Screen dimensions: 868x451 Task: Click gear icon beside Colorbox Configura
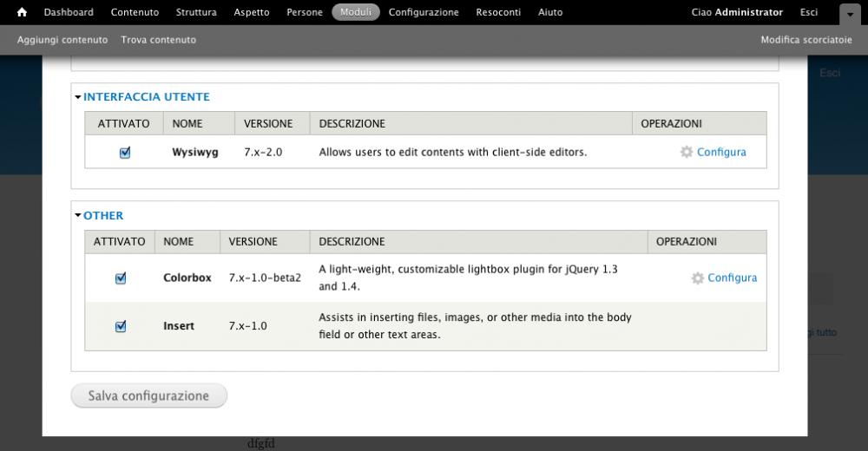tap(698, 278)
